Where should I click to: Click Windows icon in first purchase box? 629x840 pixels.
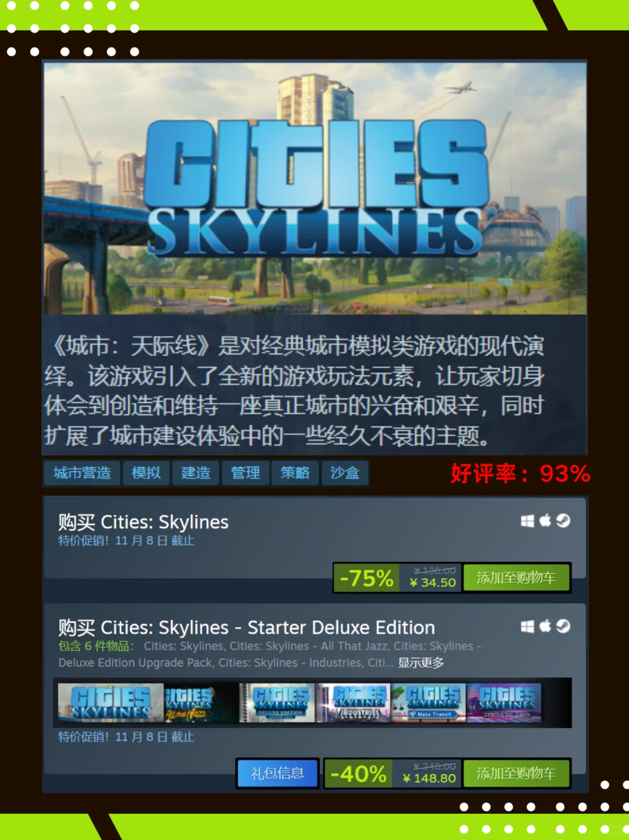click(527, 520)
